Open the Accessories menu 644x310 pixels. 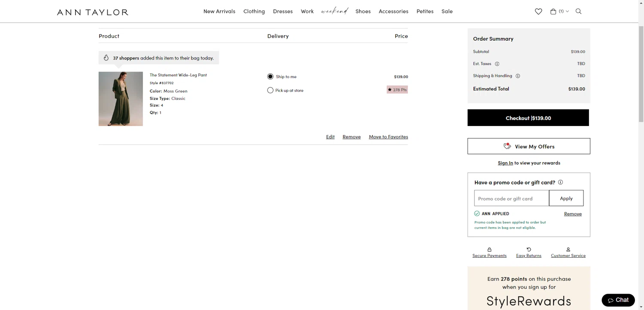pos(394,11)
